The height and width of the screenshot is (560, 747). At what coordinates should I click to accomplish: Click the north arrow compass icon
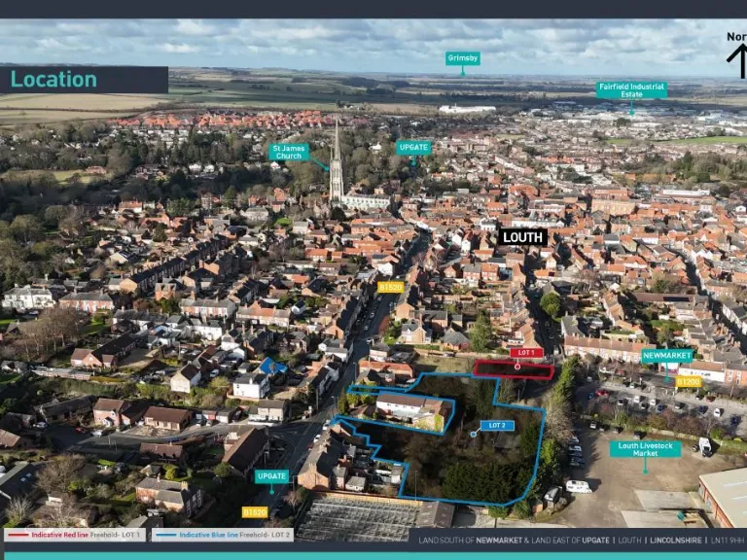click(737, 56)
